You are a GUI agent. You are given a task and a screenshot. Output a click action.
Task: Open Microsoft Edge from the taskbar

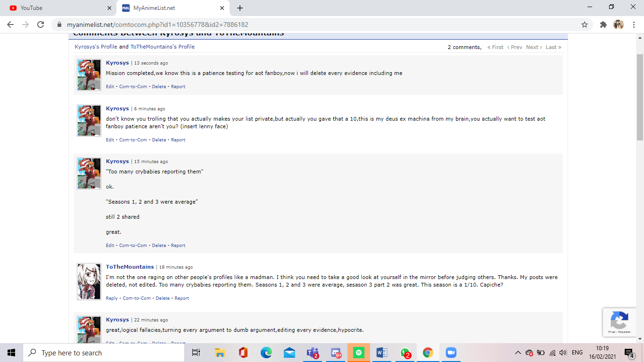(x=266, y=353)
